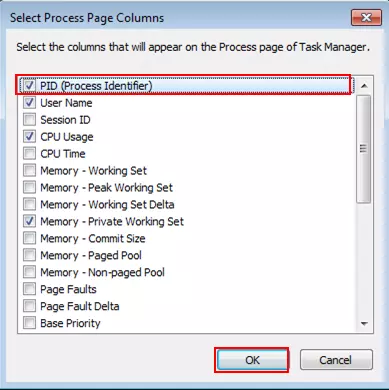Confirm column selection with OK
The height and width of the screenshot is (390, 389).
coord(252,360)
